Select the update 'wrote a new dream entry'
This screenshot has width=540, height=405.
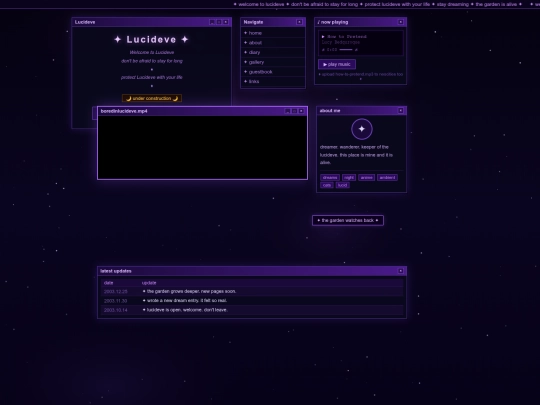[x=185, y=301]
